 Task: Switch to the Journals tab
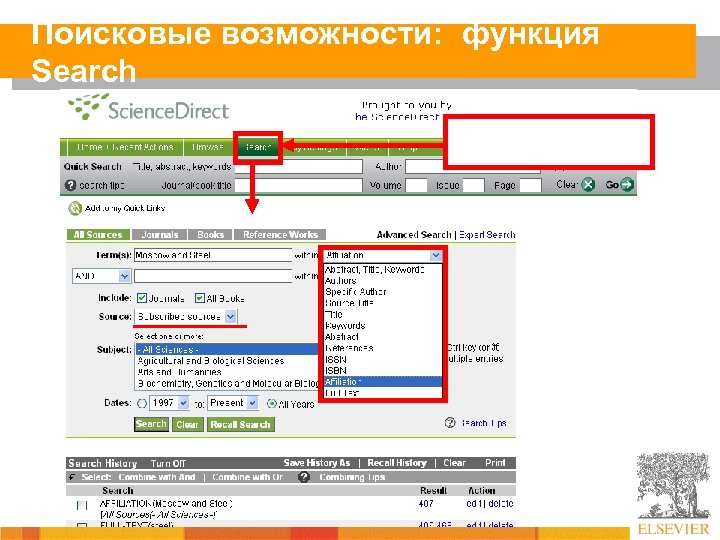point(159,235)
